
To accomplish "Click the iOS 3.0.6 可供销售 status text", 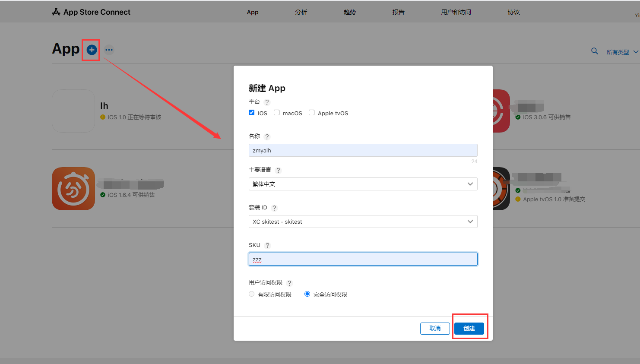I will click(547, 117).
